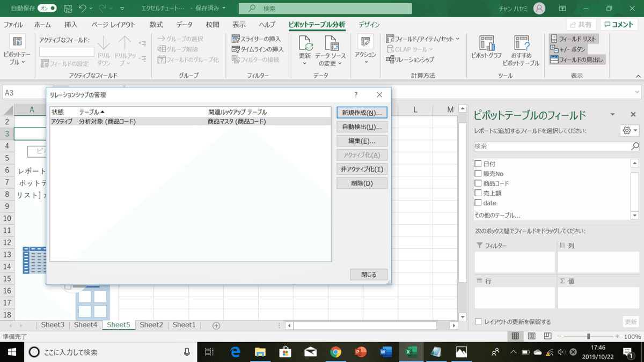Screen dimensions: 644x362
Task: Click the Undo arrow icon
Action: click(x=83, y=9)
